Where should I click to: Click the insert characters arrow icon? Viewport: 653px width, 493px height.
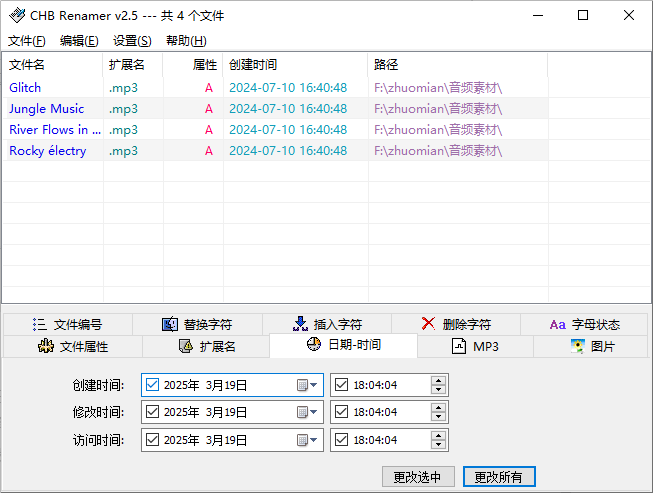[300, 324]
